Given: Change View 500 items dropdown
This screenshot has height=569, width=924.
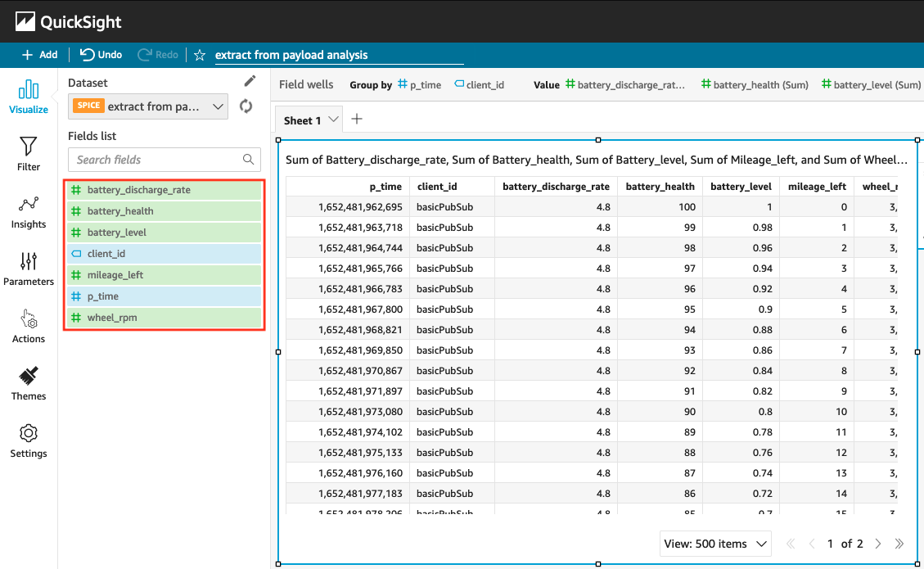Looking at the screenshot, I should click(x=715, y=544).
